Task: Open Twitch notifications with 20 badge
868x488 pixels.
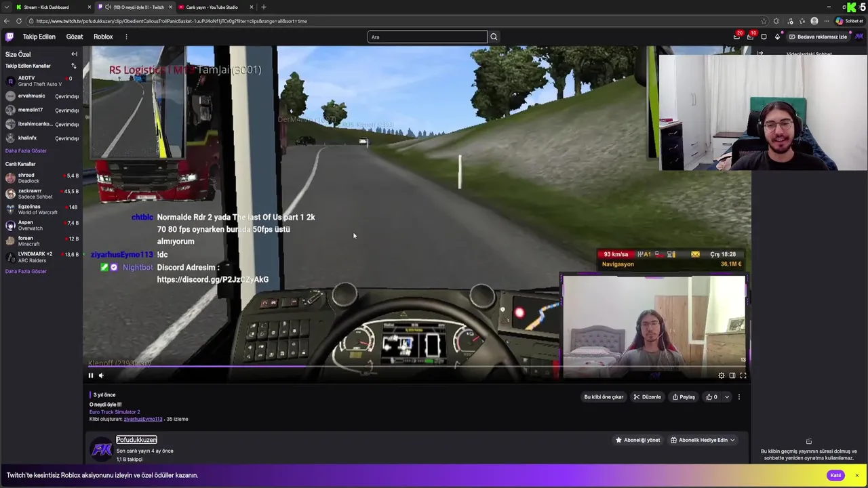Action: point(737,37)
